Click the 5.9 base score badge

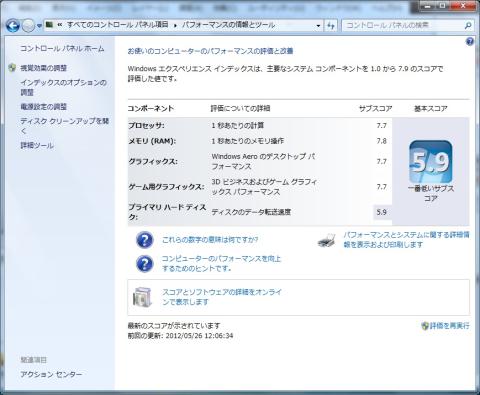431,162
